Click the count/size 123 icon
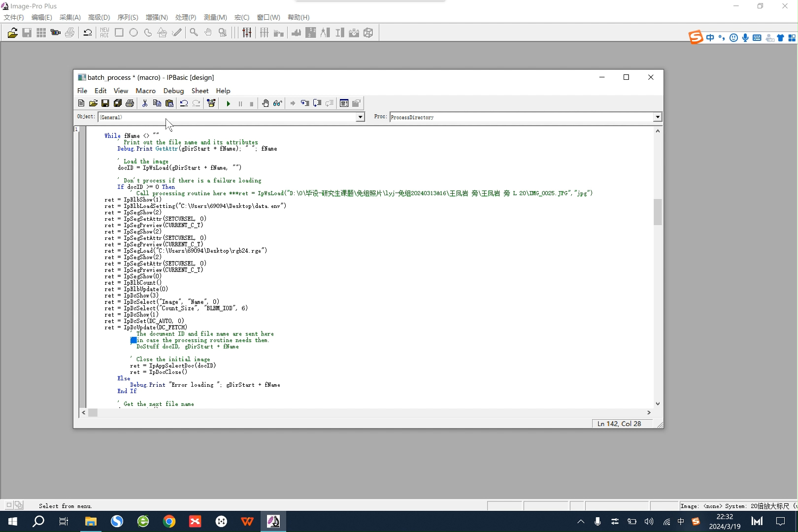 (x=311, y=33)
